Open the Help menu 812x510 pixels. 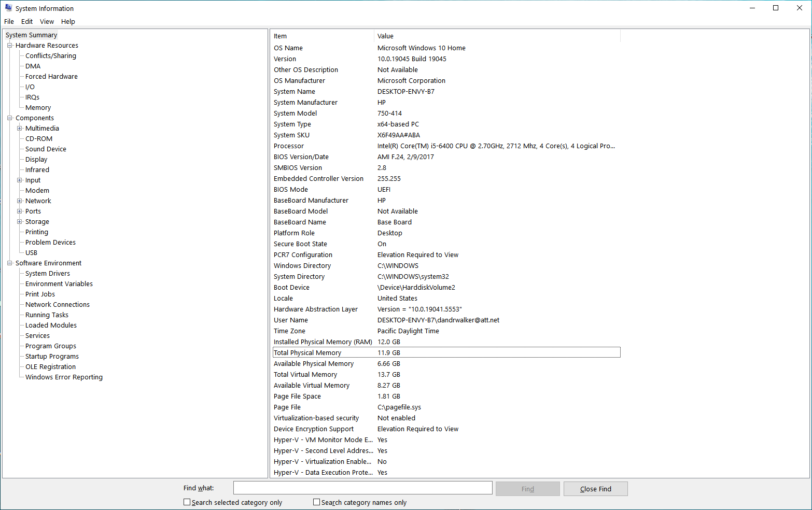pyautogui.click(x=68, y=21)
